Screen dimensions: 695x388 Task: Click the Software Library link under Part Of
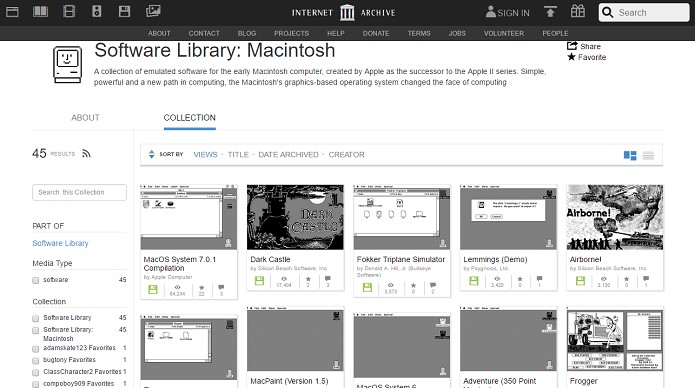point(60,243)
